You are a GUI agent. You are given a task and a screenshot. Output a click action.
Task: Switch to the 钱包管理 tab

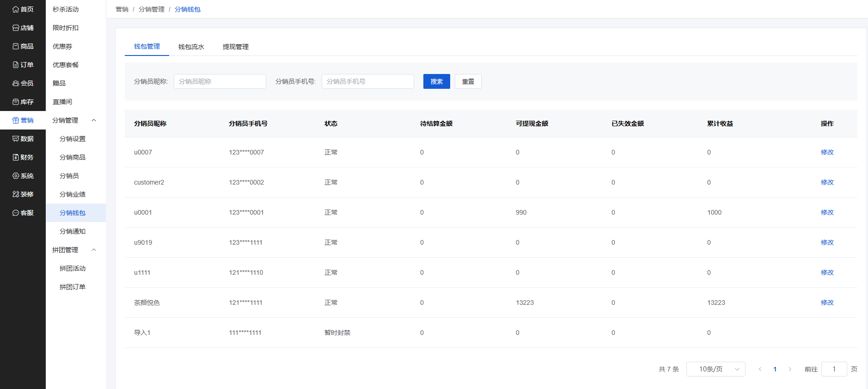(147, 46)
